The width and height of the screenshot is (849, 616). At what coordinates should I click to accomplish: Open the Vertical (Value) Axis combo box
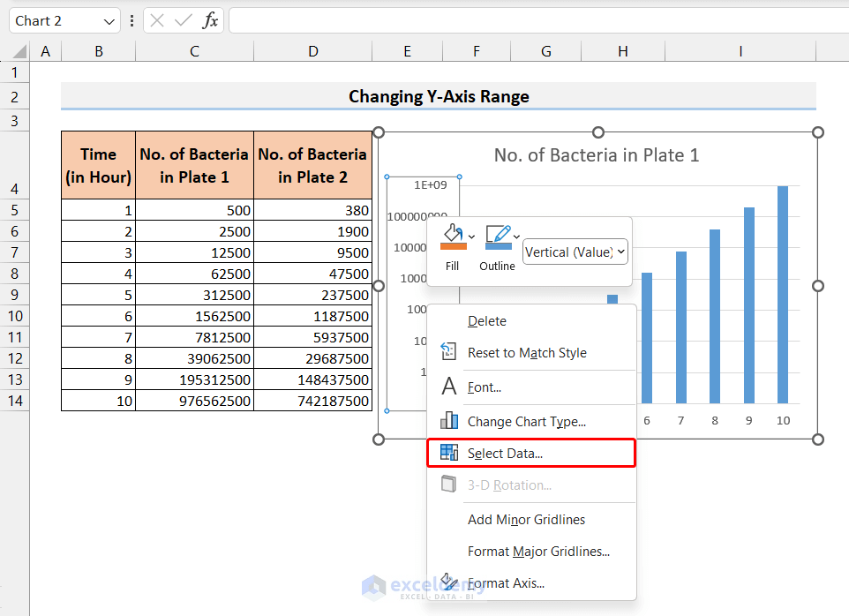[575, 252]
